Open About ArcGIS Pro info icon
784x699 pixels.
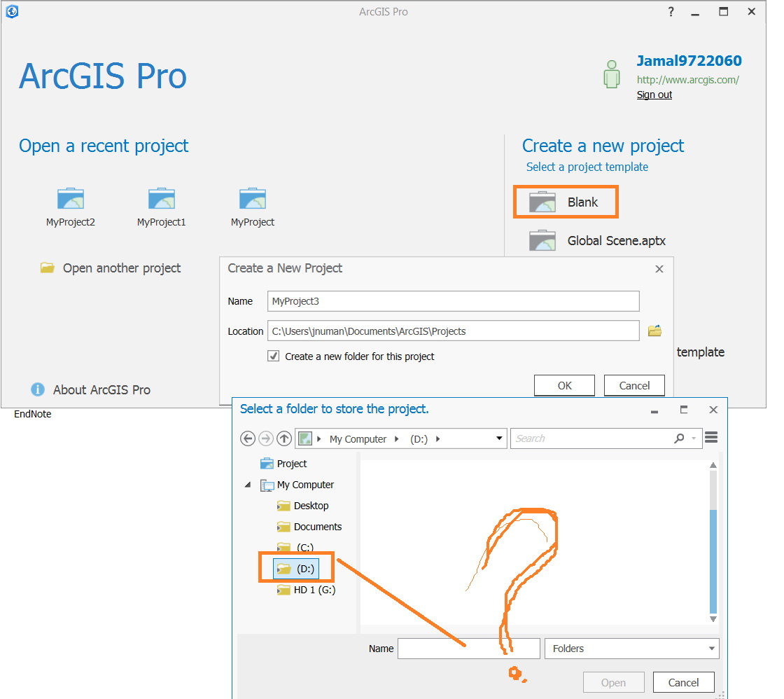38,389
